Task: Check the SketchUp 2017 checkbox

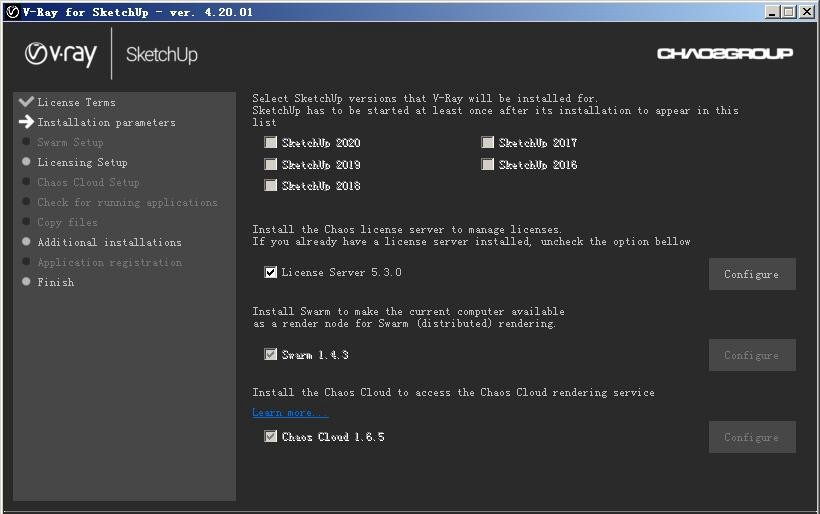Action: point(487,142)
